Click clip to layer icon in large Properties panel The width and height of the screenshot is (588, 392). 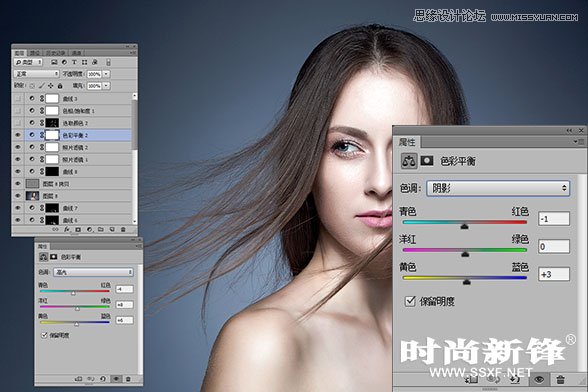tap(471, 380)
